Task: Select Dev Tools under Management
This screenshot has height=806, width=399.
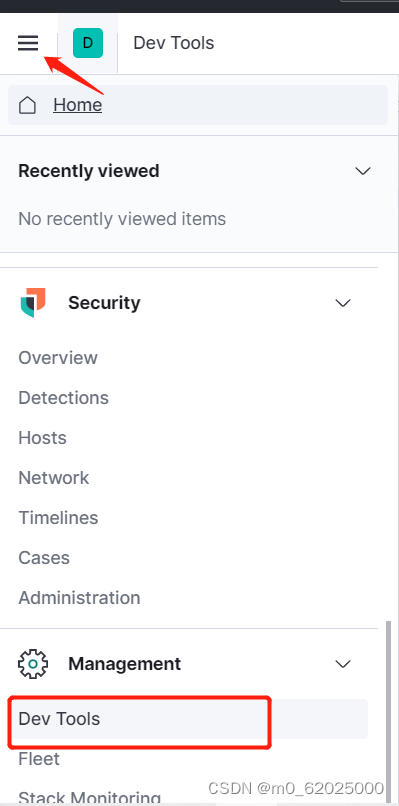Action: [188, 719]
